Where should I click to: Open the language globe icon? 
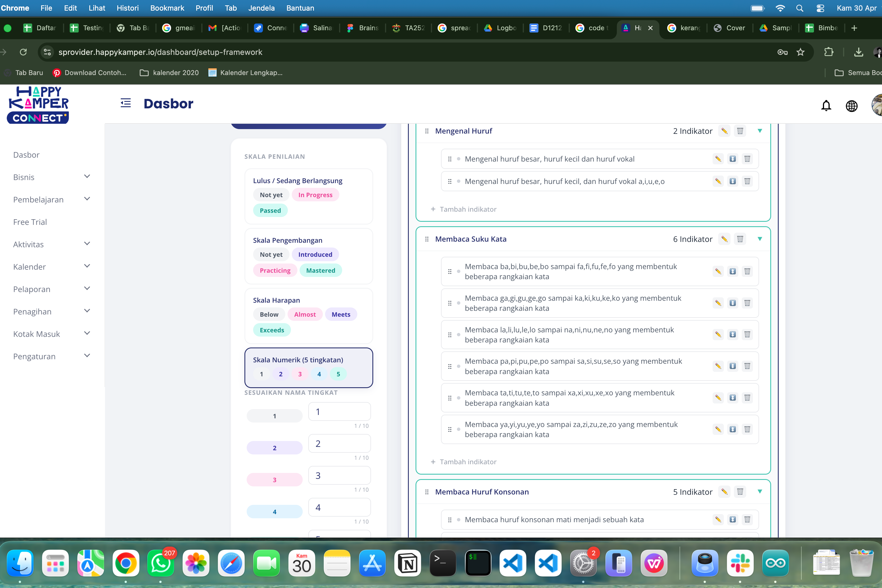click(x=851, y=106)
